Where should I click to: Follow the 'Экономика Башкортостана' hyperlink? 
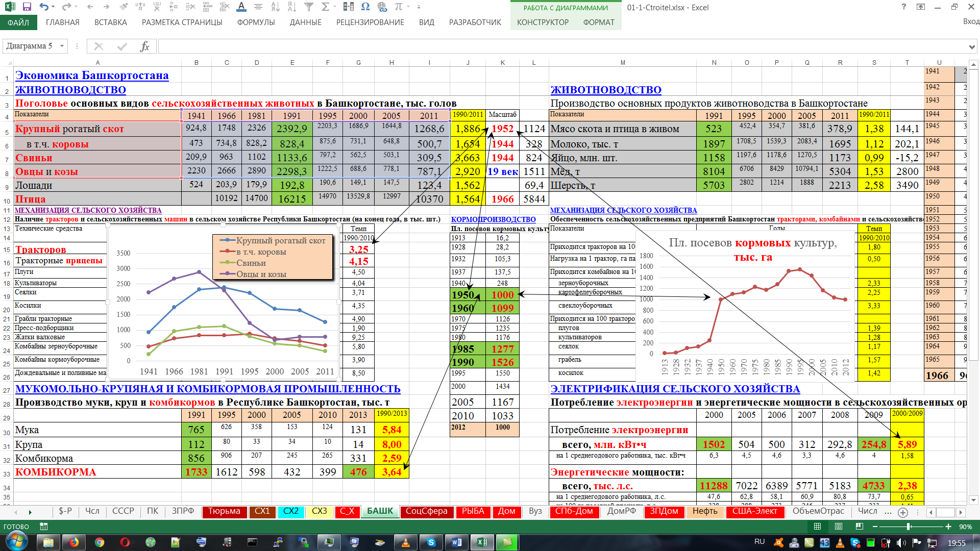(x=92, y=76)
